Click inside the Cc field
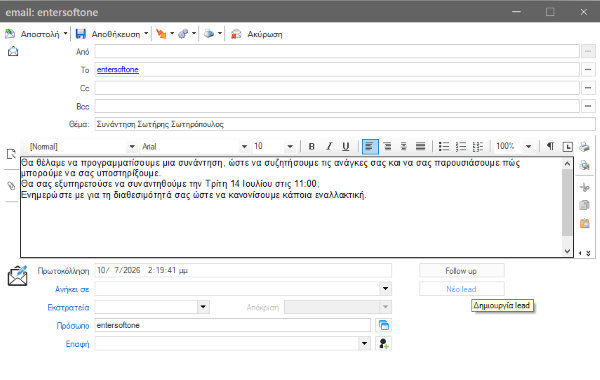The image size is (600, 380). pyautogui.click(x=337, y=88)
